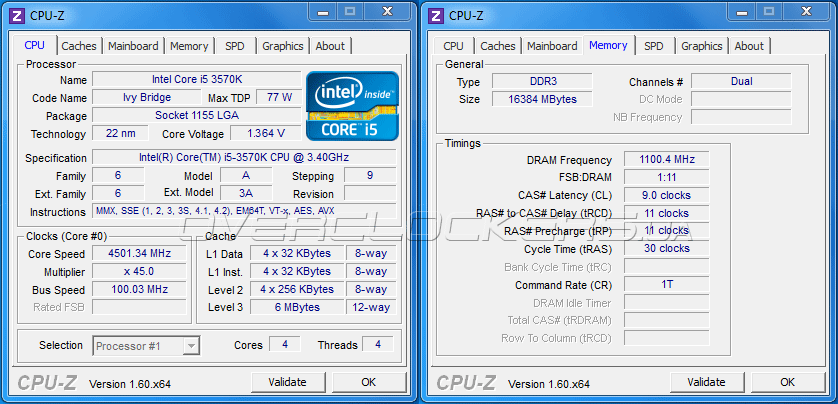Click the Level 3 12-way value
Image resolution: width=838 pixels, height=404 pixels.
(x=371, y=307)
